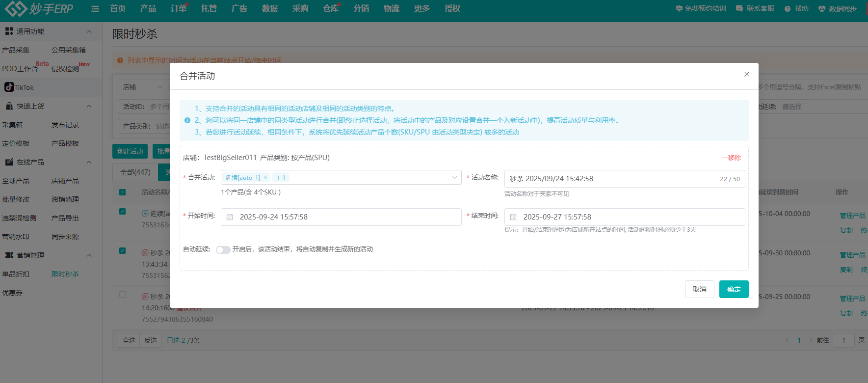Open 单品折扣 in the sidebar
868x383 pixels.
(16, 274)
